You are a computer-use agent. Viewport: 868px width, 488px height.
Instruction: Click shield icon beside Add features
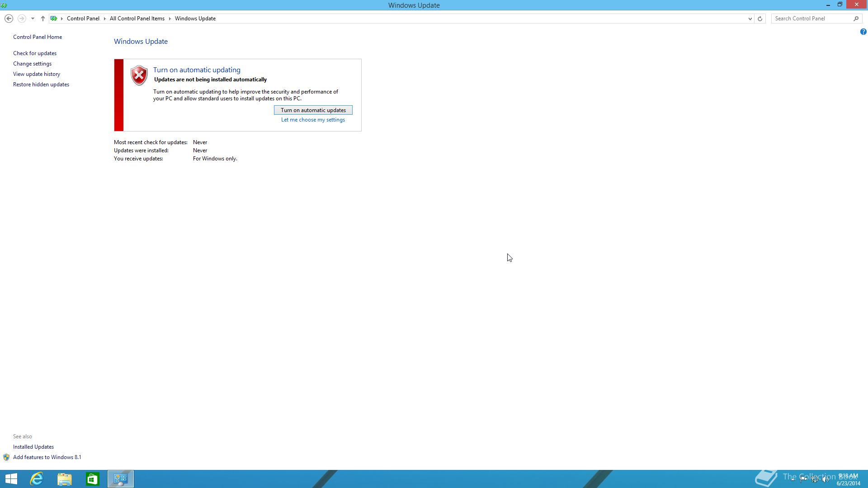pyautogui.click(x=6, y=457)
